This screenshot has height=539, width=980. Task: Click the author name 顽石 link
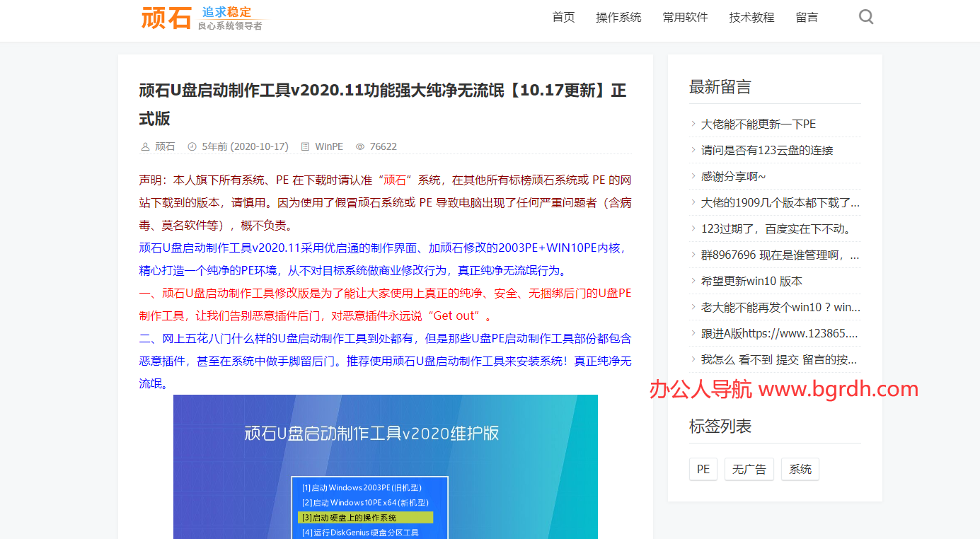[x=165, y=146]
